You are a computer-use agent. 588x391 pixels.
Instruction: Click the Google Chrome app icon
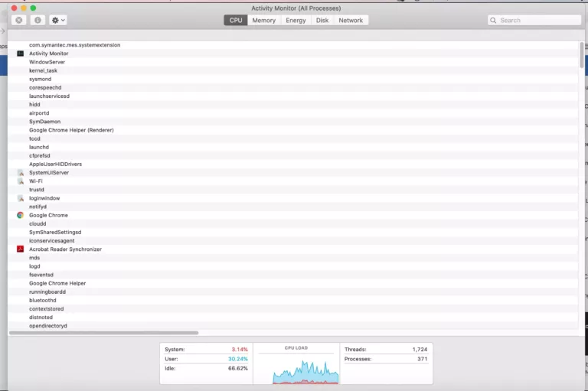tap(20, 215)
